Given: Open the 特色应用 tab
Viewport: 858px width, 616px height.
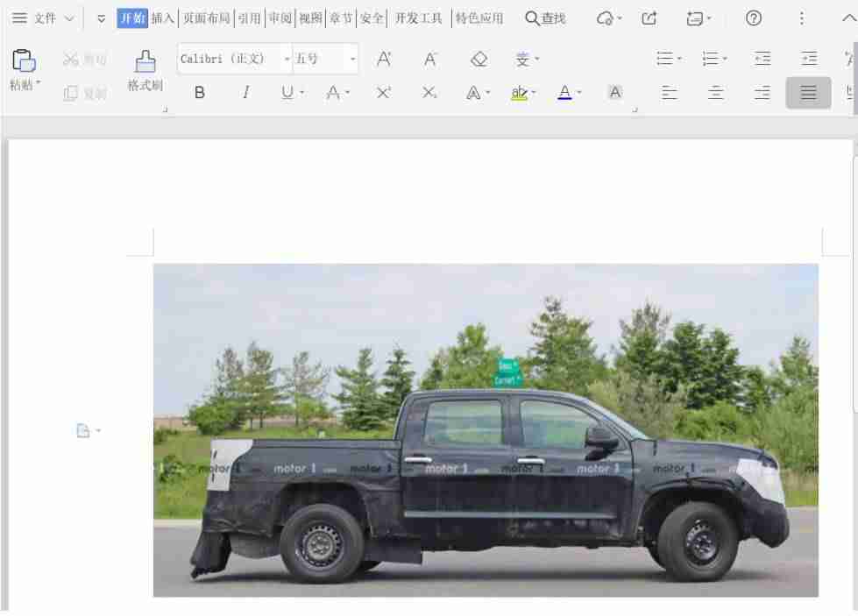Looking at the screenshot, I should tap(479, 18).
